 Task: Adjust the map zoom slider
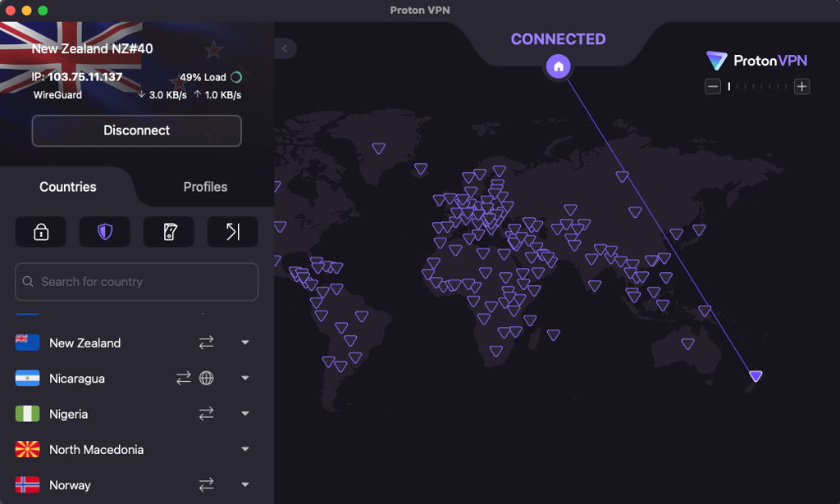coord(757,86)
